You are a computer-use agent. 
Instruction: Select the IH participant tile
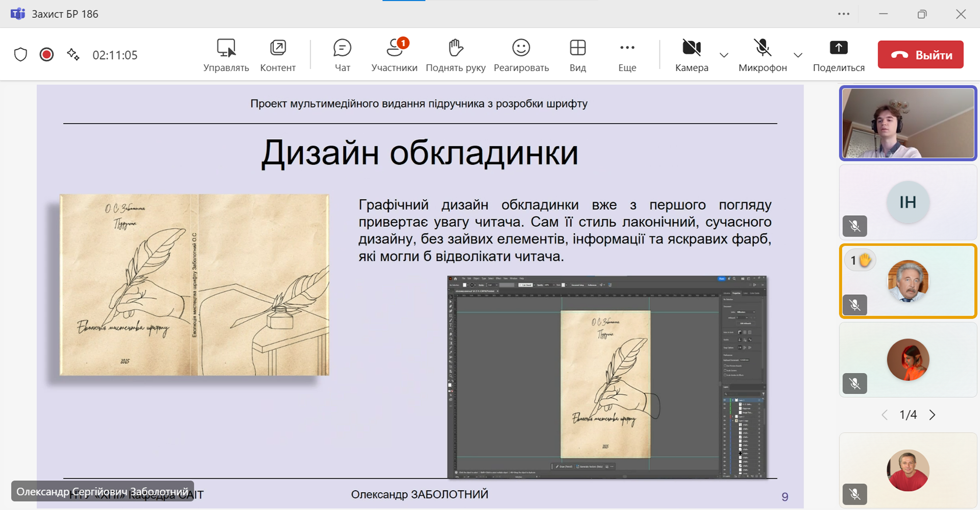908,202
